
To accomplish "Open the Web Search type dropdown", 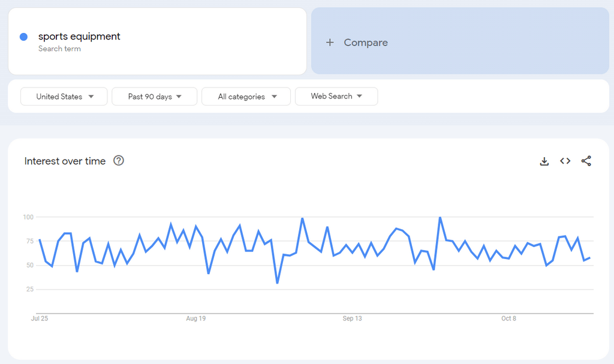I will [336, 97].
